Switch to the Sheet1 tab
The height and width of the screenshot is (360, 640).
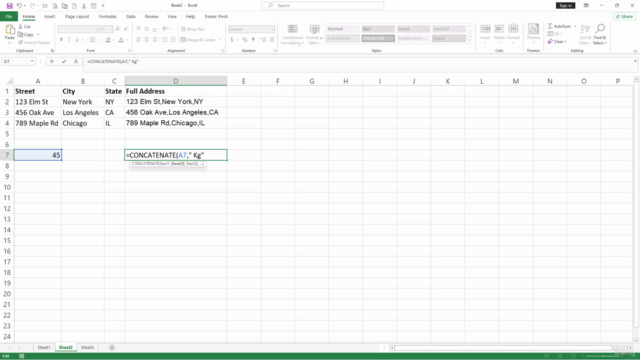pos(44,347)
